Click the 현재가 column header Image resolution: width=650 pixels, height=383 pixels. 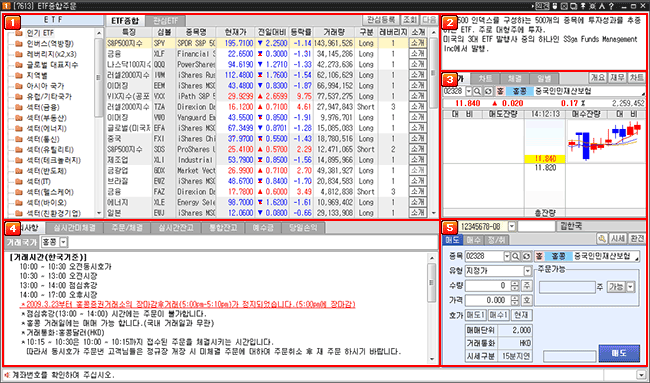pos(235,32)
